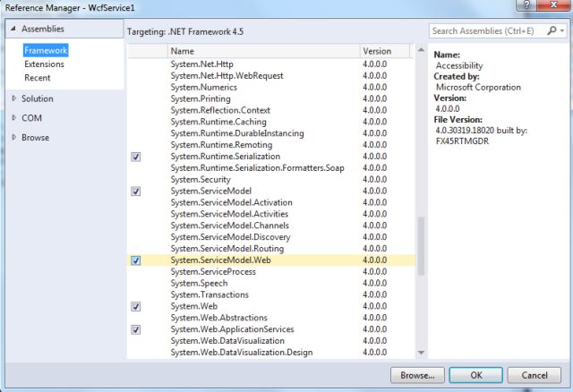Click the scrollbar up arrow
Image resolution: width=573 pixels, height=392 pixels.
421,50
